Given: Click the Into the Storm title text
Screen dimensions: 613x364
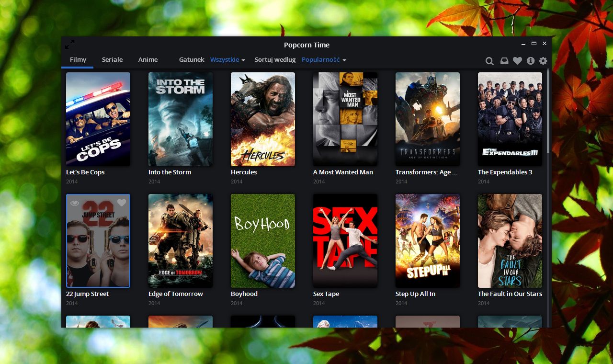Looking at the screenshot, I should coord(170,172).
